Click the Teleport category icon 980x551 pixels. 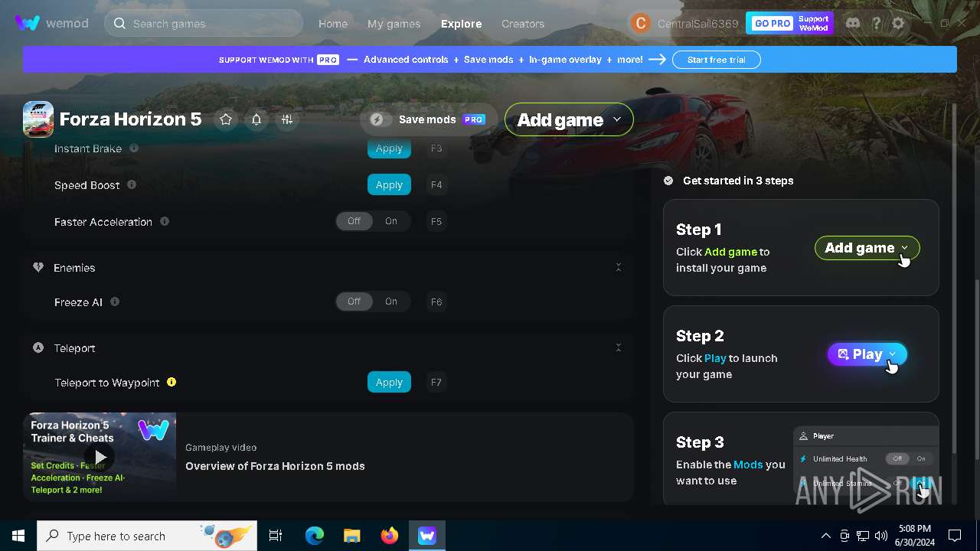[38, 347]
